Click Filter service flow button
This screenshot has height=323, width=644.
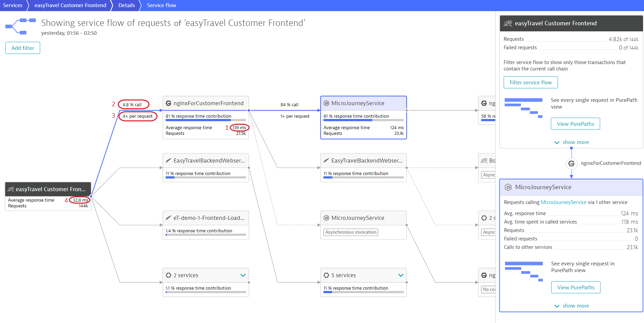[x=531, y=82]
